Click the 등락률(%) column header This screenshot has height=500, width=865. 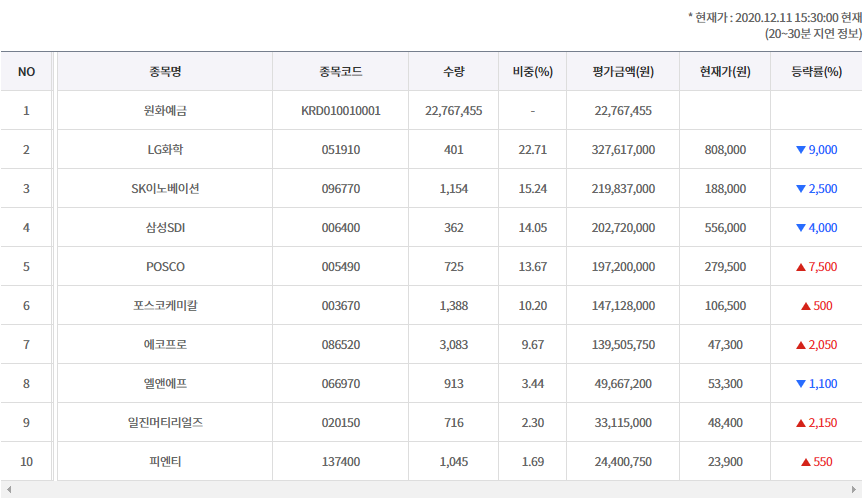click(x=816, y=72)
